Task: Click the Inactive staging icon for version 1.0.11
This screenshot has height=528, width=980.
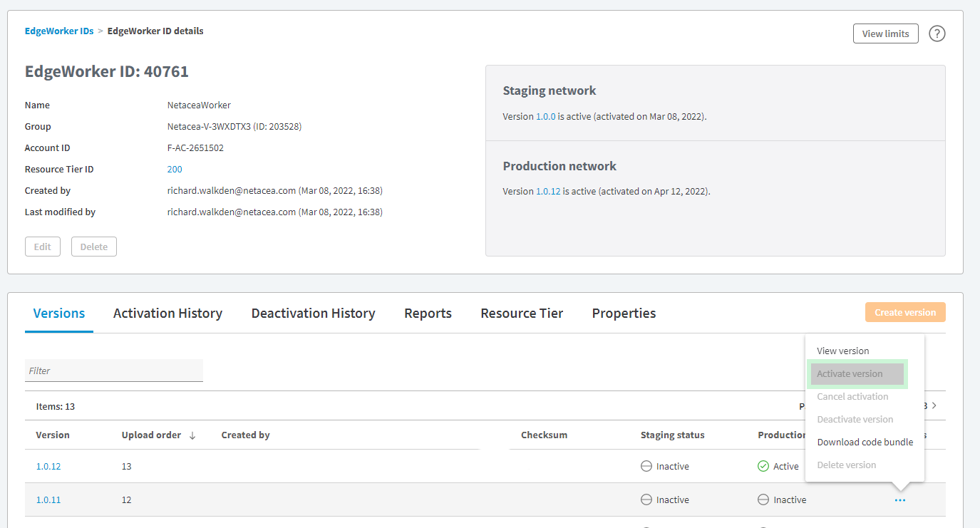Action: (x=646, y=499)
